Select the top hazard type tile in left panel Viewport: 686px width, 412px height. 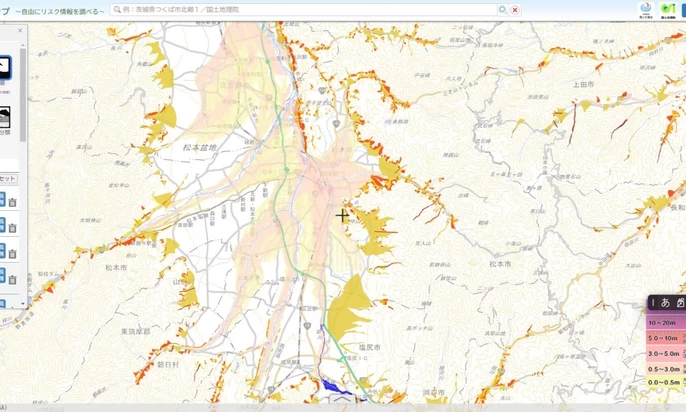tap(4, 68)
